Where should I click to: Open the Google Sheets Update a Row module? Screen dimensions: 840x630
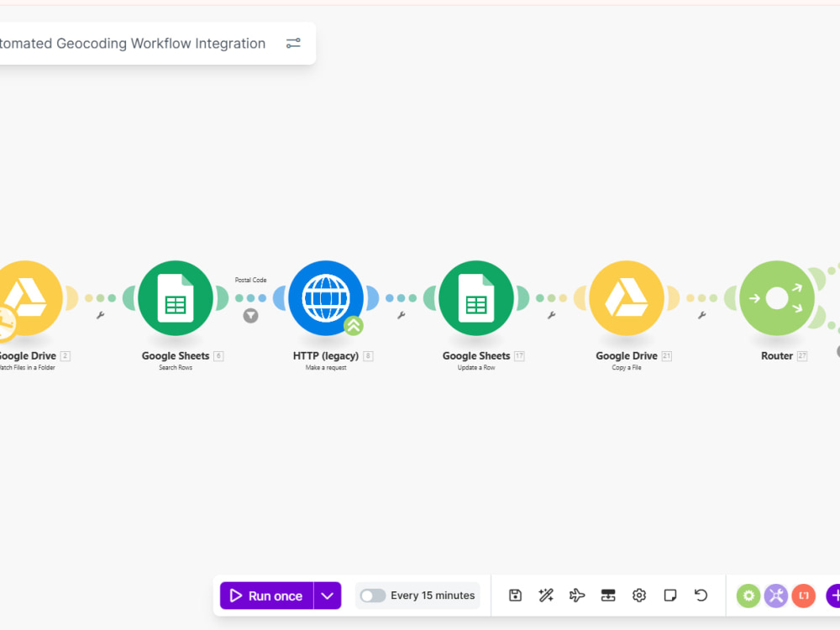coord(476,298)
